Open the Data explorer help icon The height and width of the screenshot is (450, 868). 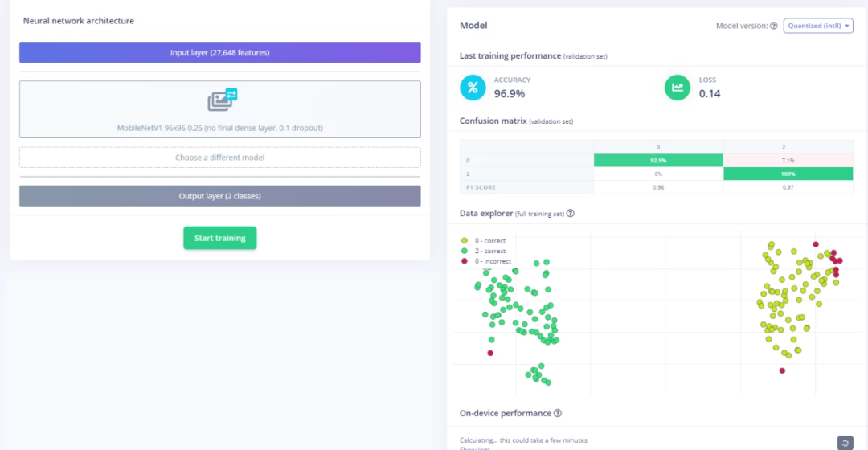pyautogui.click(x=571, y=214)
